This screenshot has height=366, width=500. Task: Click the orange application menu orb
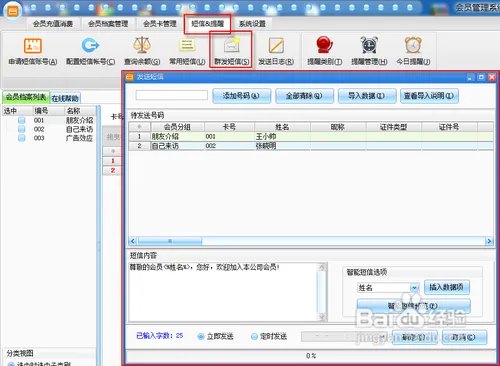pos(12,11)
